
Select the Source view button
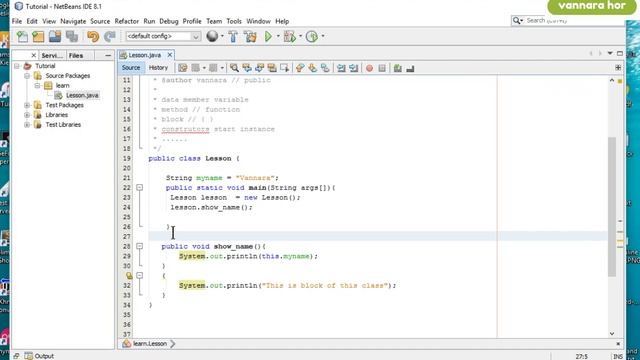click(x=131, y=68)
